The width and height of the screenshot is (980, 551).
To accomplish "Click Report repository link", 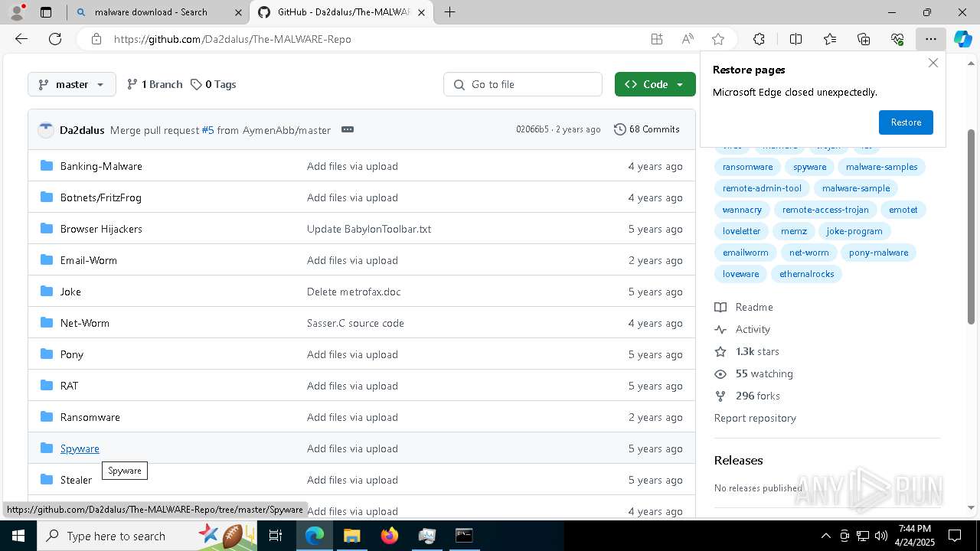I will (x=755, y=418).
